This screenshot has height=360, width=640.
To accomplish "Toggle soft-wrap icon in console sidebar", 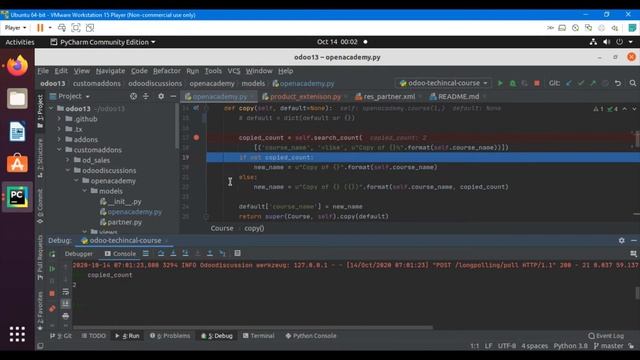I will point(66,292).
